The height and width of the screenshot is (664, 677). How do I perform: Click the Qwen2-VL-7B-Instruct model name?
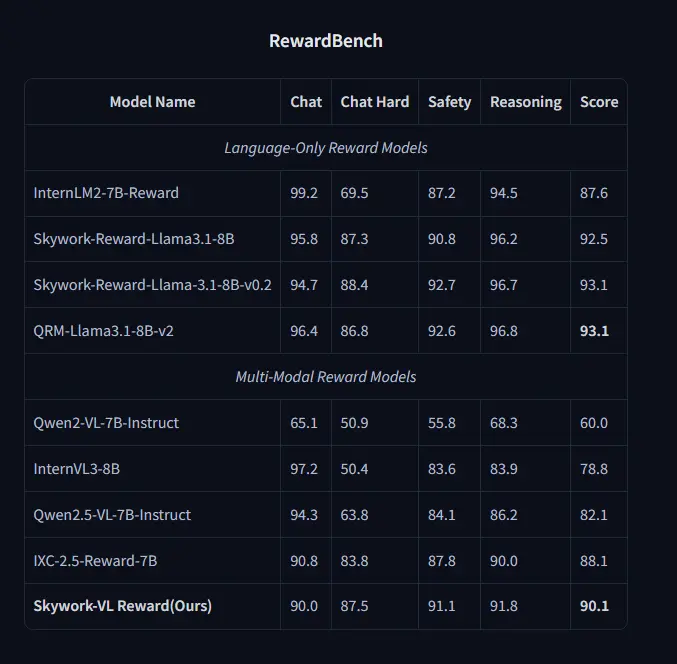pos(106,423)
